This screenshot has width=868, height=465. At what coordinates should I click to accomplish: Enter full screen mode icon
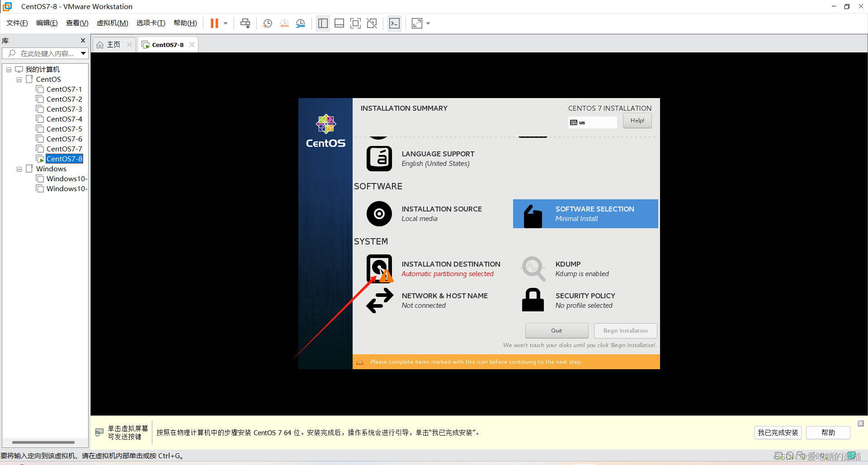click(x=355, y=23)
